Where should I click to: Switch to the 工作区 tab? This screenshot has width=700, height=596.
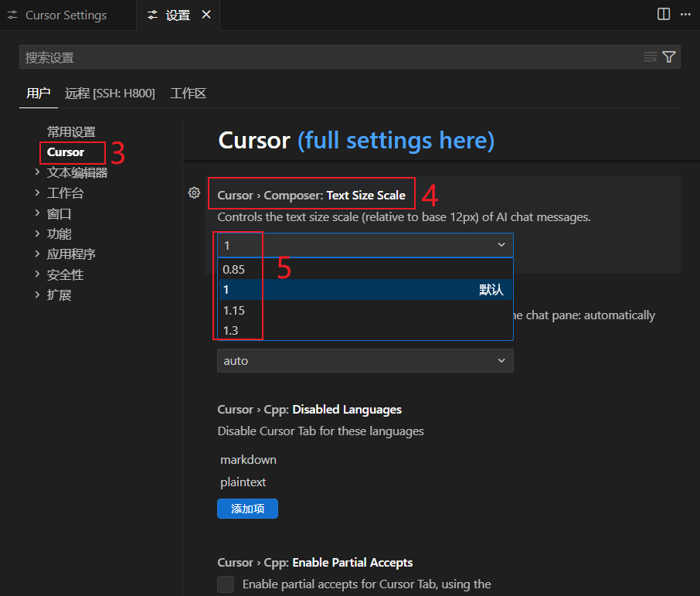188,94
